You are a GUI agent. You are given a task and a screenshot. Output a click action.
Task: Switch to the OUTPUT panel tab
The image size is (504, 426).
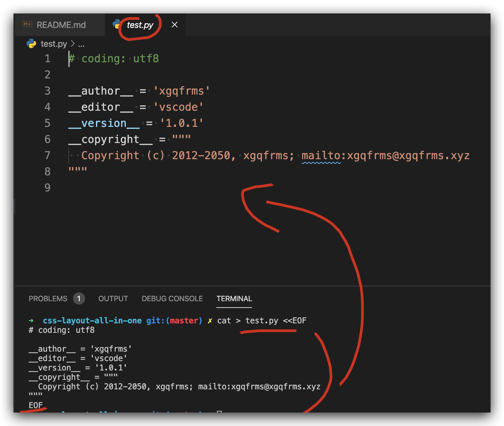coord(113,298)
